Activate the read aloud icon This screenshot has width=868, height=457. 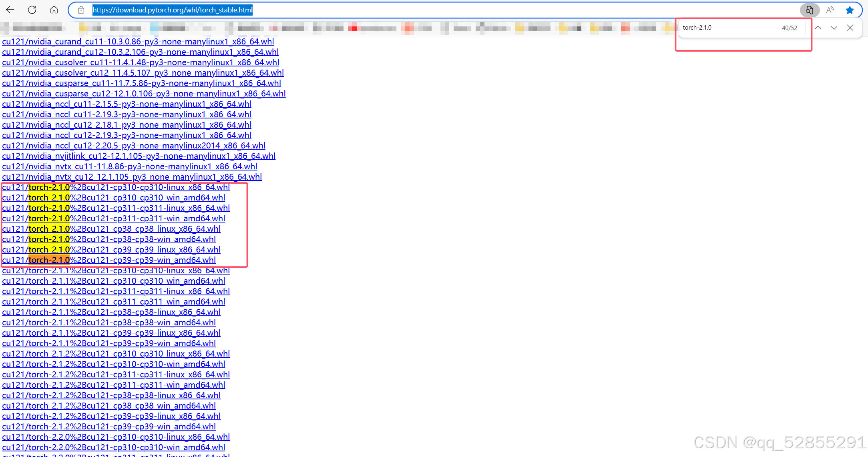[x=830, y=10]
